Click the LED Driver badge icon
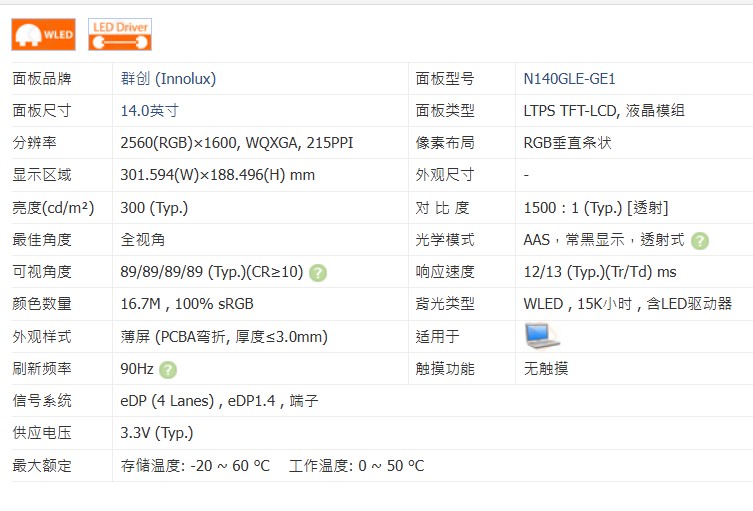 point(120,34)
